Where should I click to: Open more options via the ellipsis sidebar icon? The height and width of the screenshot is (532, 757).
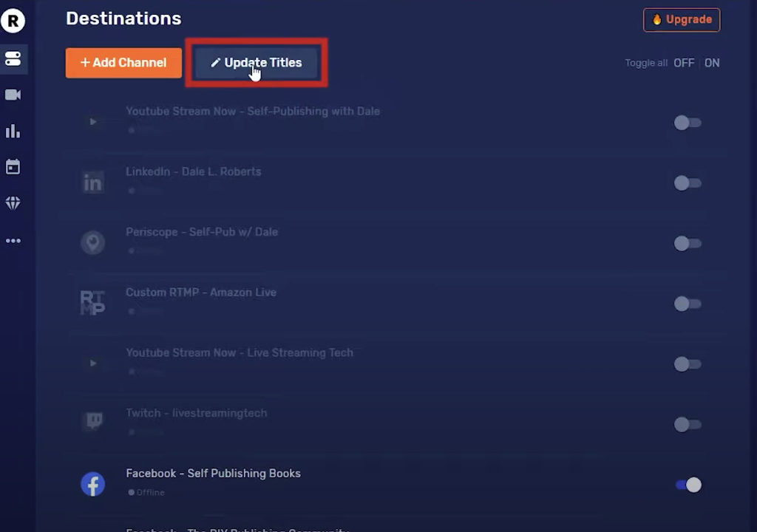click(x=13, y=240)
